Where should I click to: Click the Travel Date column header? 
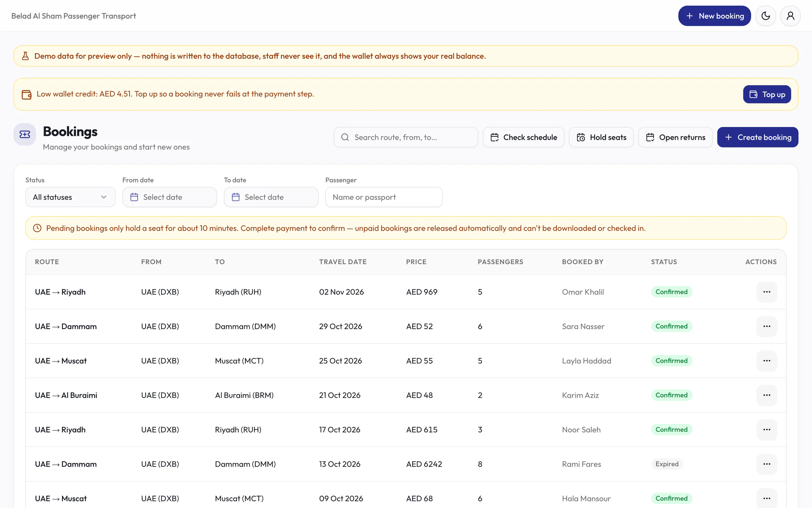[343, 262]
